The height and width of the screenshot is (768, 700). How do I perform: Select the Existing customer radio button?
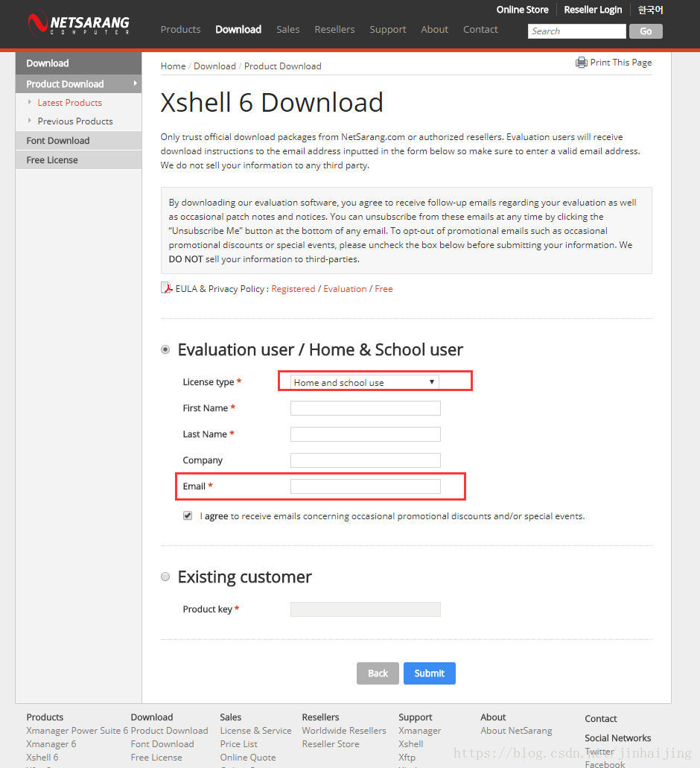tap(165, 577)
